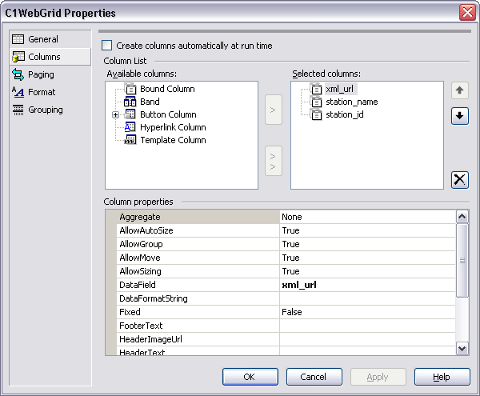Select Bound Column in available columns
The width and height of the screenshot is (480, 396).
[x=167, y=89]
